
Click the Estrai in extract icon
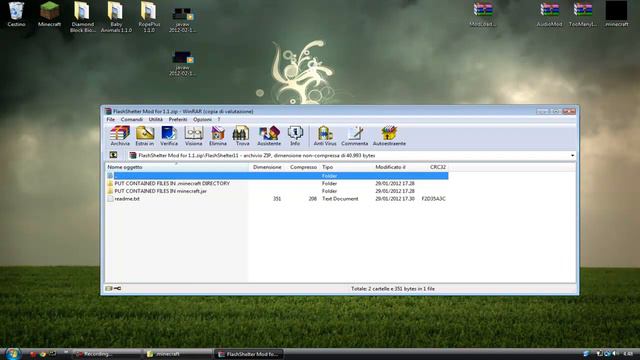coord(145,136)
